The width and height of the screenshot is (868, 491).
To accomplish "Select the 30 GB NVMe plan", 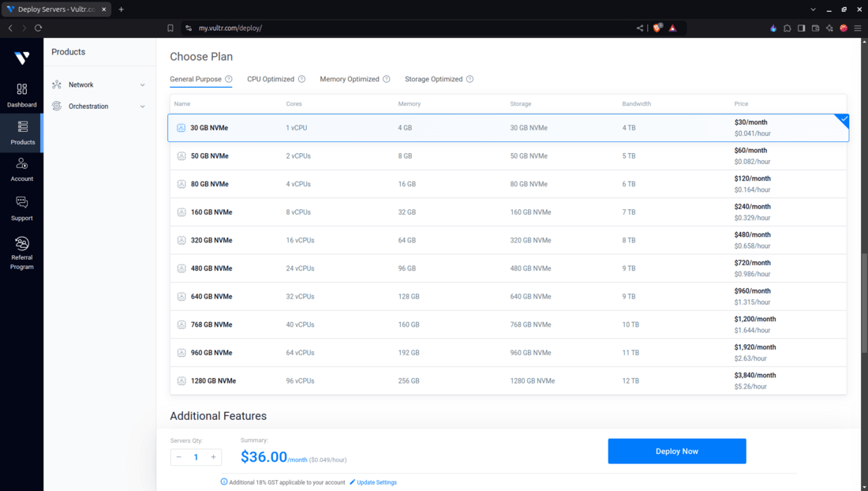I will click(508, 128).
